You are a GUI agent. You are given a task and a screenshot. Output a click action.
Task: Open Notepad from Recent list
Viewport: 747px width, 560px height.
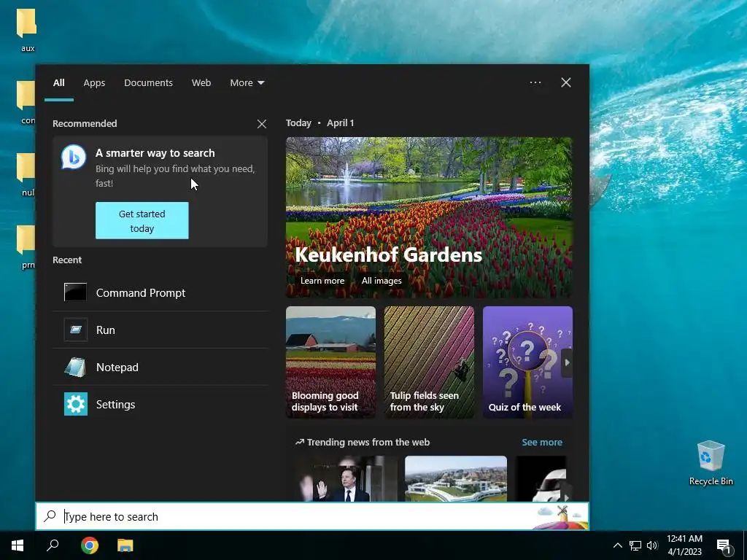pyautogui.click(x=160, y=367)
